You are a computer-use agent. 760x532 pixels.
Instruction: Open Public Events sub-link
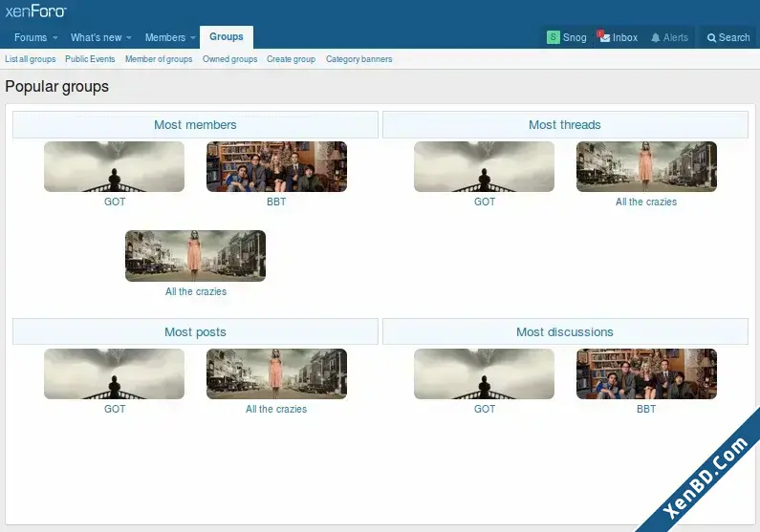(x=90, y=59)
